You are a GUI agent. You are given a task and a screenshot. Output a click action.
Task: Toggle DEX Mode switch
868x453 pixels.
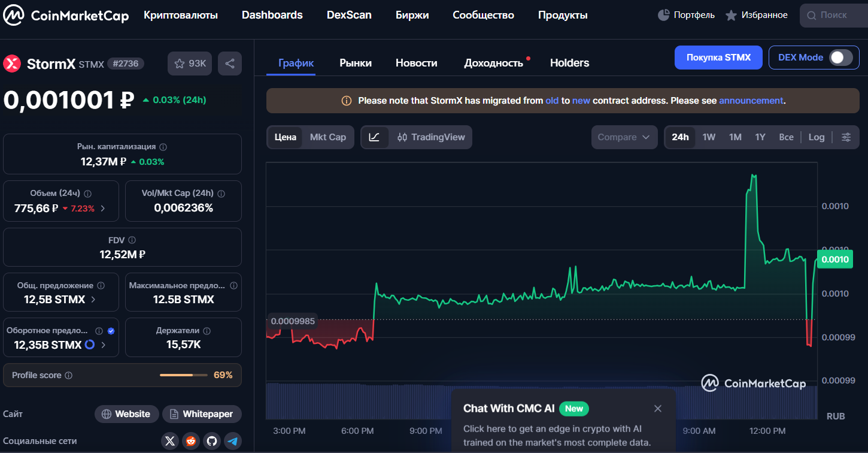coord(840,58)
